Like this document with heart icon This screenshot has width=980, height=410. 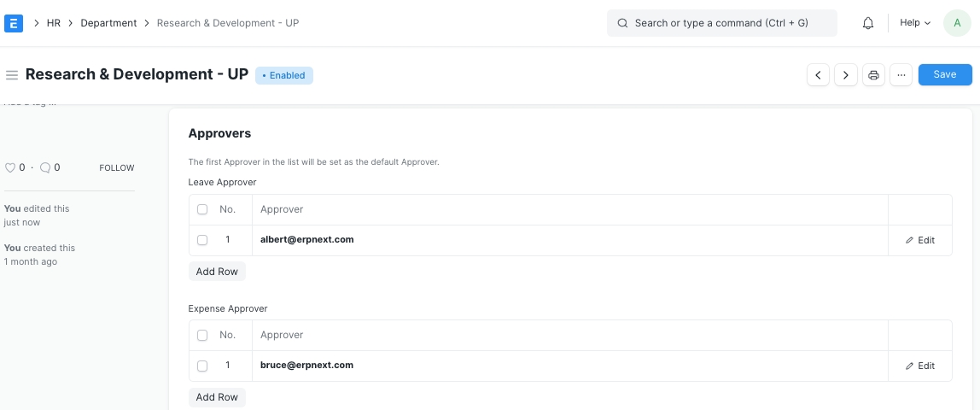[x=10, y=168]
